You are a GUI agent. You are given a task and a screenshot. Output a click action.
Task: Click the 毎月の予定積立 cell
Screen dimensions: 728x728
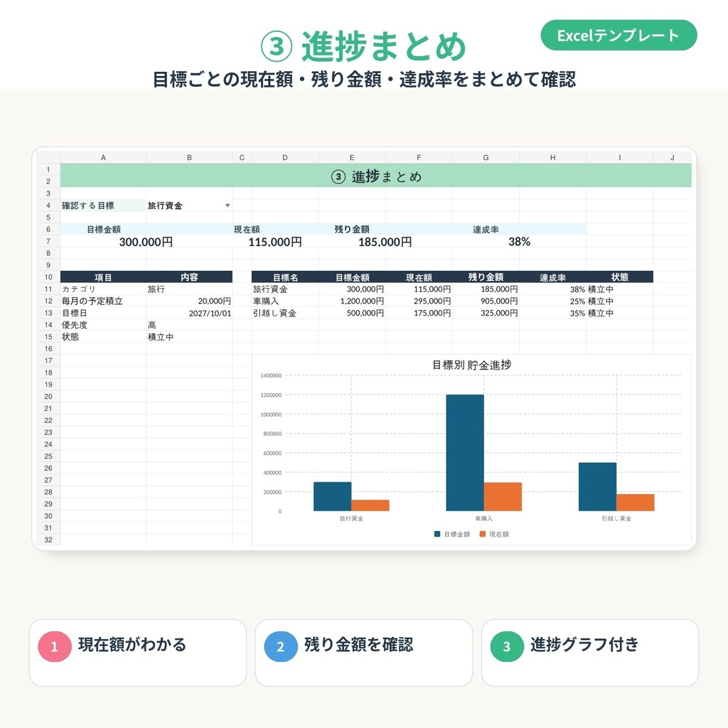[103, 301]
